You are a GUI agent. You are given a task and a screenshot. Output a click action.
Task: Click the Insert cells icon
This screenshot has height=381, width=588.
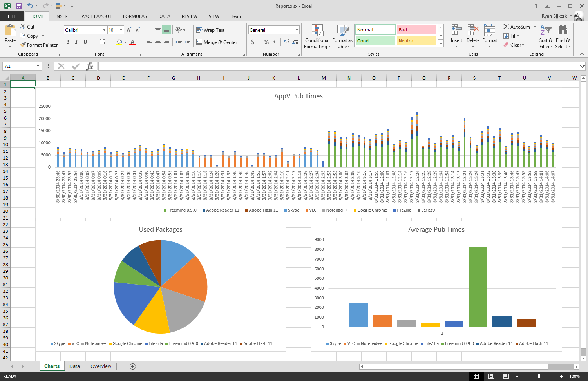(456, 30)
